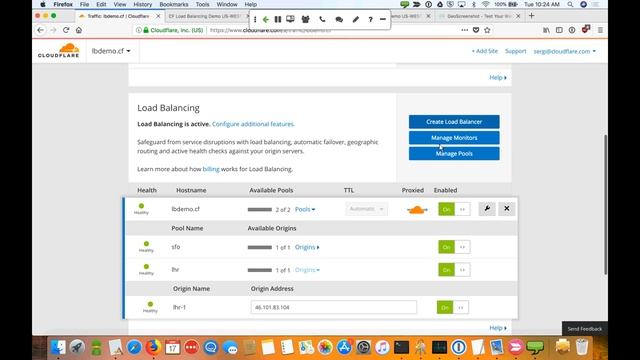Open the Firefox File menu
Image resolution: width=640 pixels, height=360 pixels.
84,4
